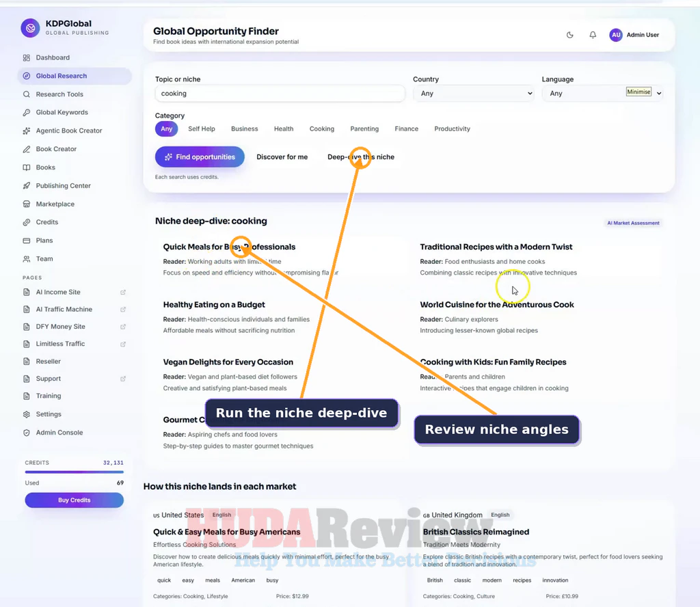The height and width of the screenshot is (607, 700).
Task: Toggle dark mode moon icon
Action: (x=569, y=35)
